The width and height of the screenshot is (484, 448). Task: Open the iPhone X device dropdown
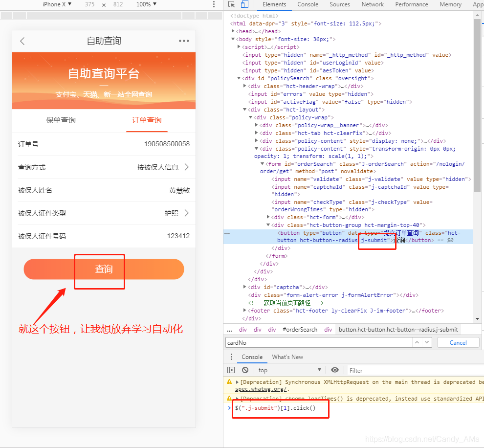click(57, 4)
